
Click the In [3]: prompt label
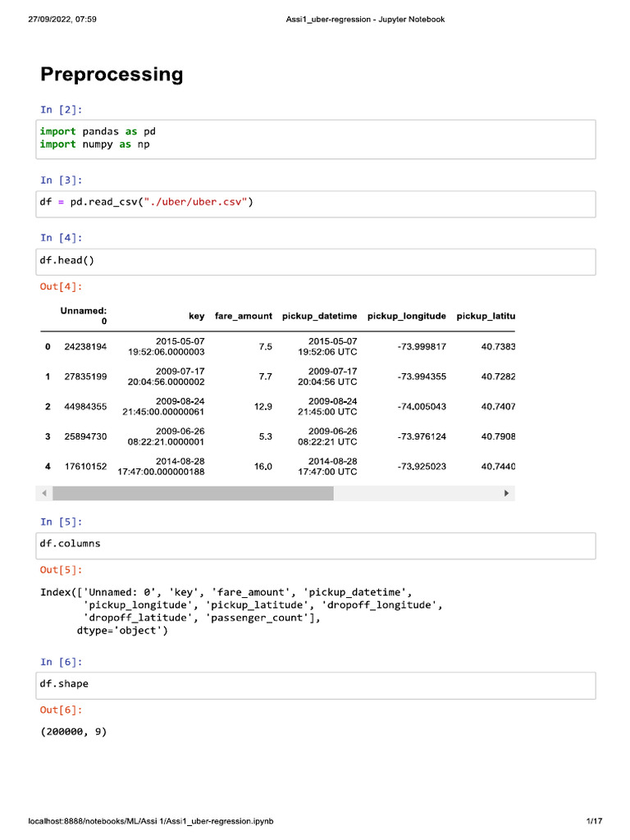click(x=61, y=180)
